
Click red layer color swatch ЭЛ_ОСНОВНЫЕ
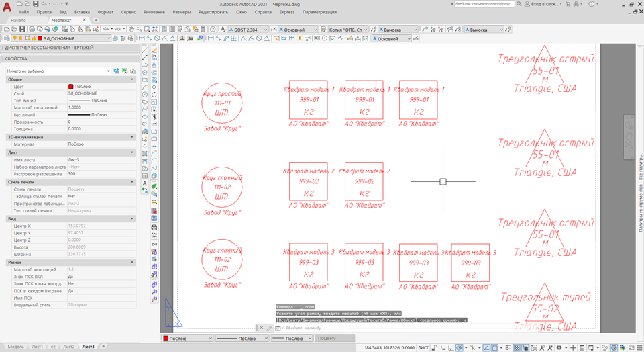tap(40, 38)
